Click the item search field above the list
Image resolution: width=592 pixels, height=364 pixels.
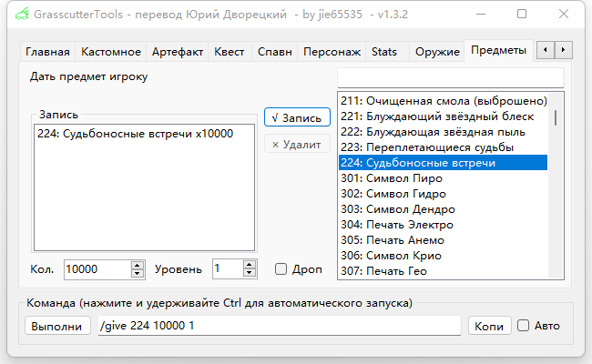pyautogui.click(x=450, y=77)
